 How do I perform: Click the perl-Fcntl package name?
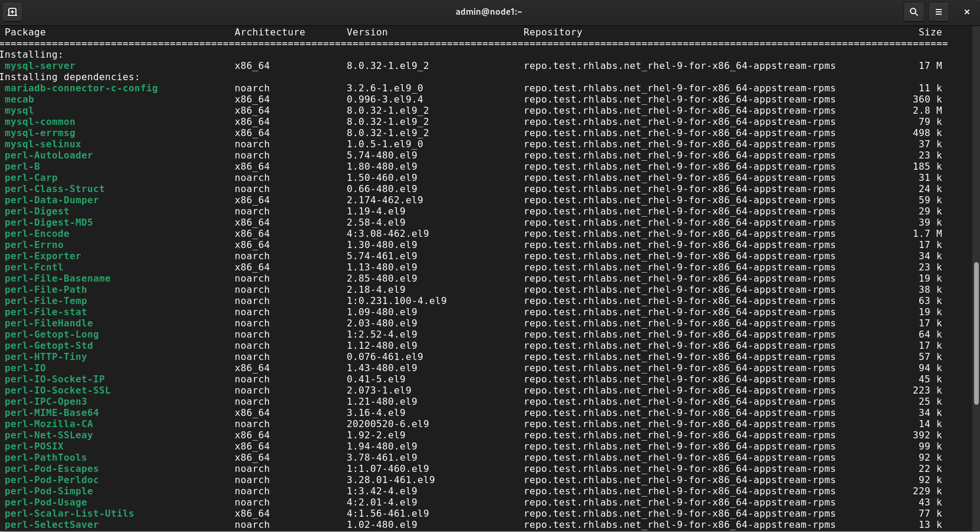click(34, 267)
